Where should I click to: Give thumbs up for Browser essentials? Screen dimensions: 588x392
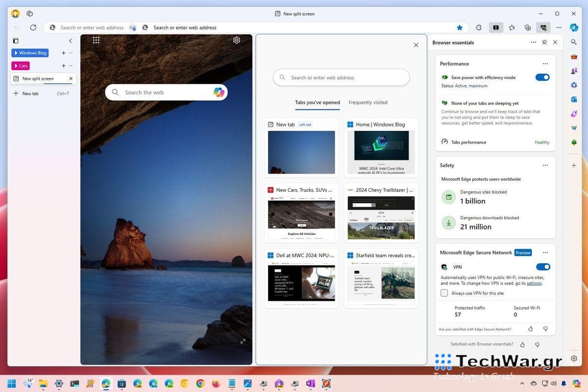tap(522, 344)
